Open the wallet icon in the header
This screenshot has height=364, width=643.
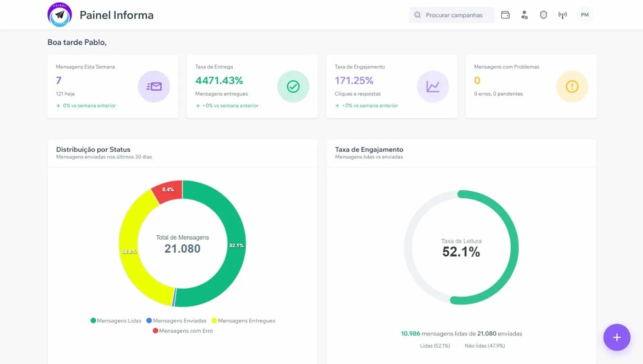505,15
